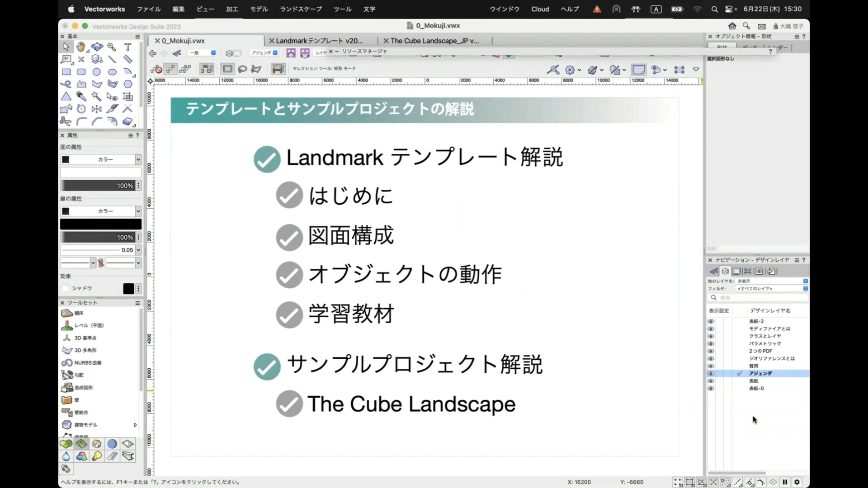The height and width of the screenshot is (488, 868).
Task: Choose the Mirror tool
Action: (x=97, y=108)
